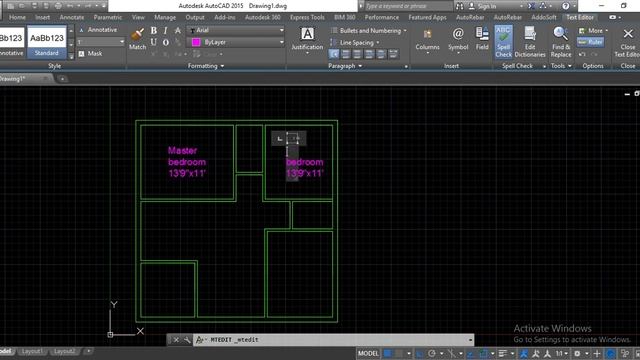Toggle Underline formatting
This screenshot has width=640, height=360.
pos(153,42)
